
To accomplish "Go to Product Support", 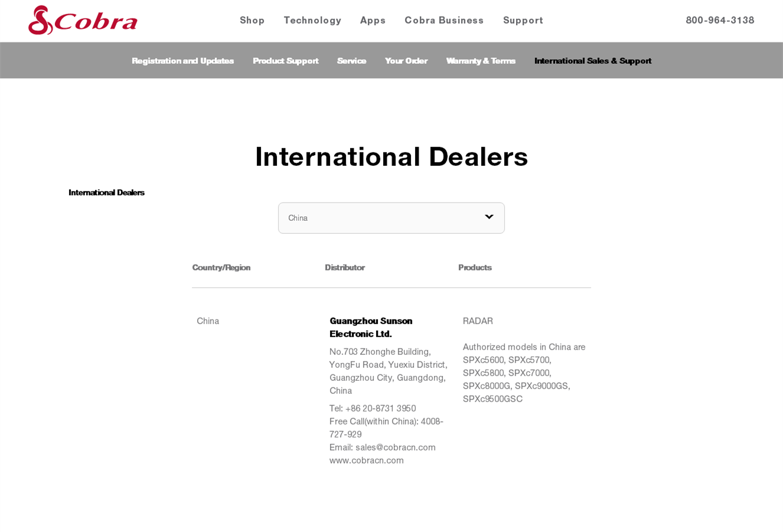I will 285,61.
